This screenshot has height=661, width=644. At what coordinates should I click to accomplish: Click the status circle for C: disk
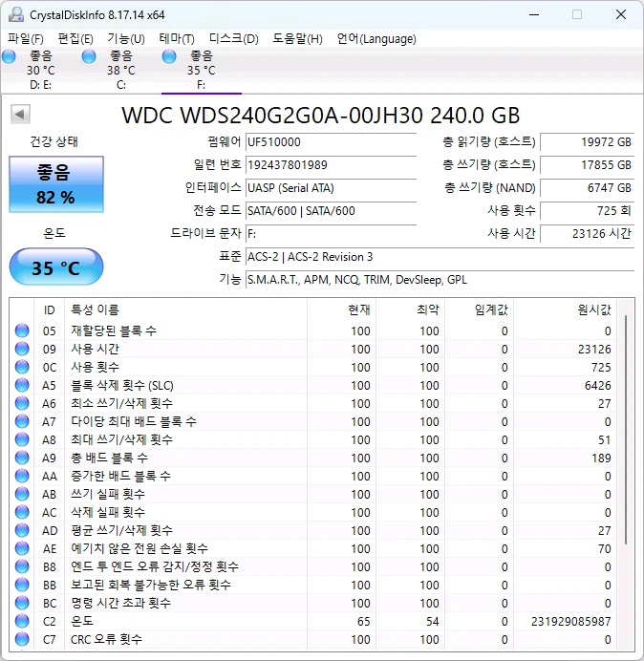coord(89,56)
